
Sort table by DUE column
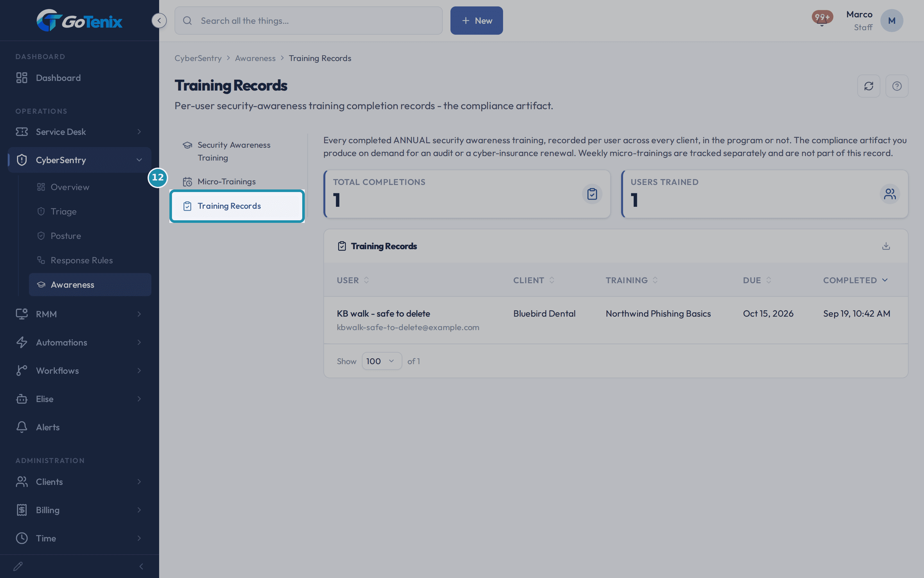757,280
